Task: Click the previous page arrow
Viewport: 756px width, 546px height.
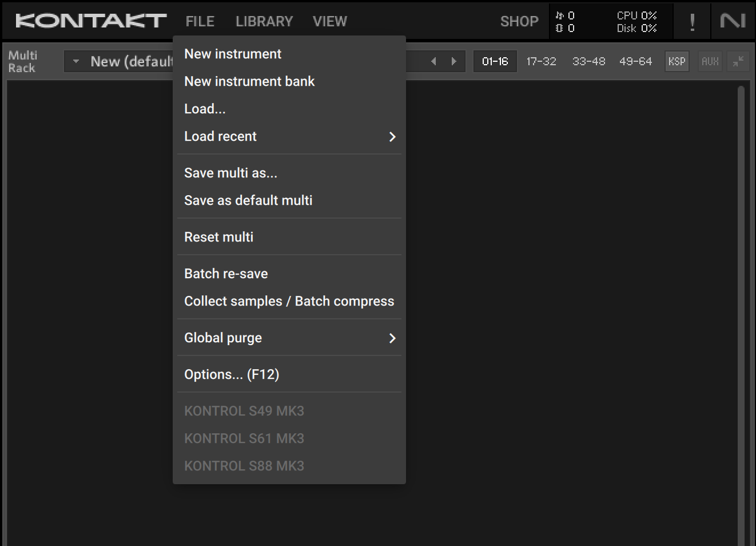Action: click(x=433, y=61)
